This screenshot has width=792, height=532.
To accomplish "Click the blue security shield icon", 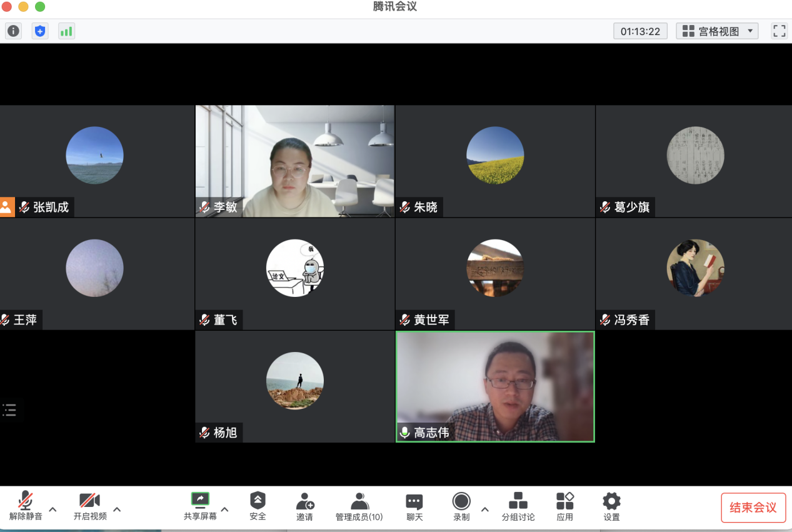I will (x=40, y=31).
